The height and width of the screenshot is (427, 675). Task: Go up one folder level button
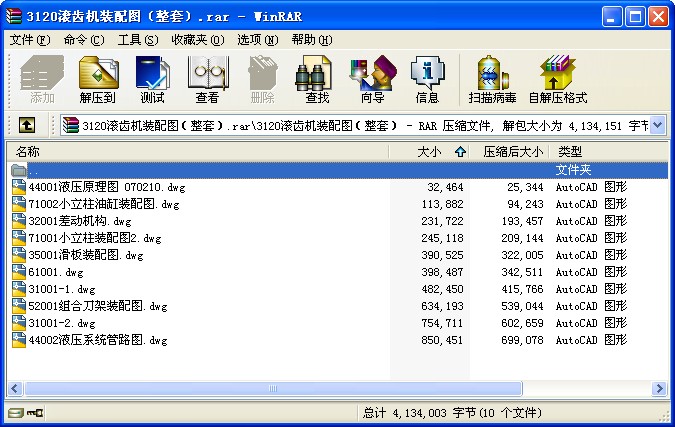[x=27, y=125]
